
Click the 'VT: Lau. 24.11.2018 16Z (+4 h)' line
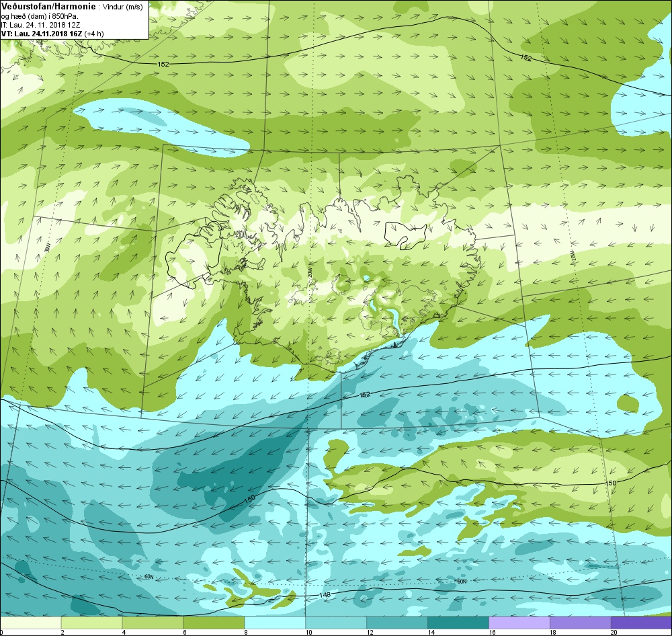point(52,34)
